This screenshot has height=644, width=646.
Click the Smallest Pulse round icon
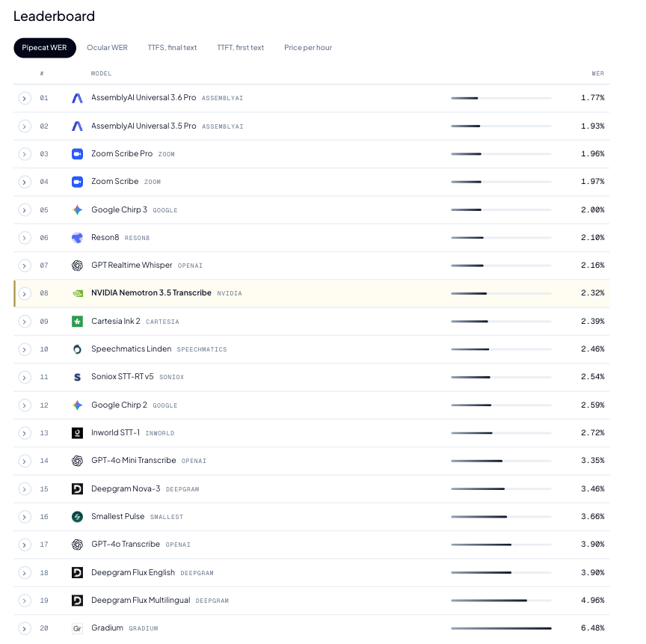tap(77, 517)
